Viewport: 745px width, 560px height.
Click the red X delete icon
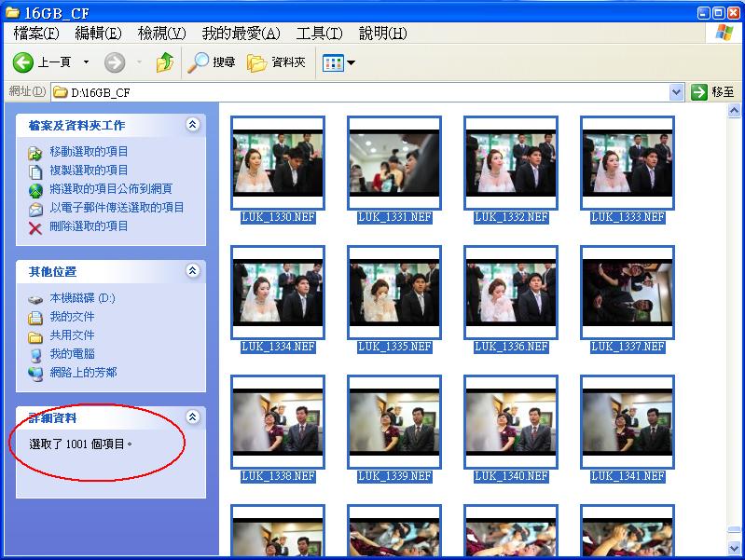pyautogui.click(x=35, y=228)
